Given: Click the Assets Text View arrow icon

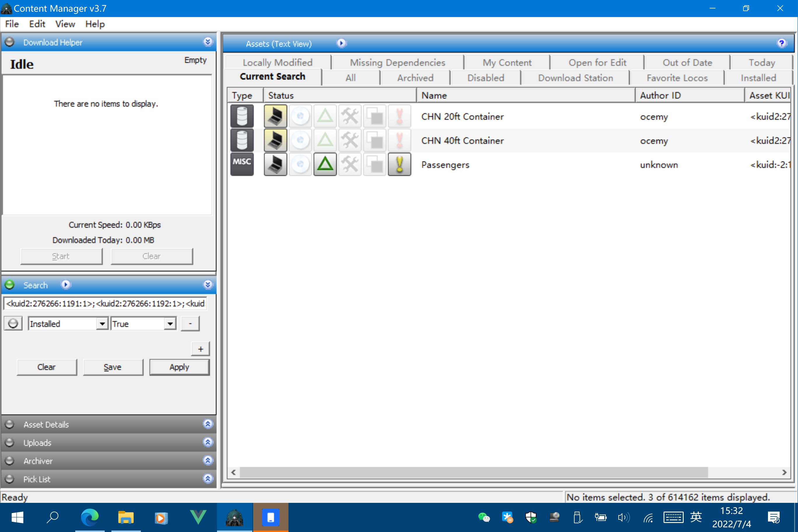Looking at the screenshot, I should tap(341, 43).
